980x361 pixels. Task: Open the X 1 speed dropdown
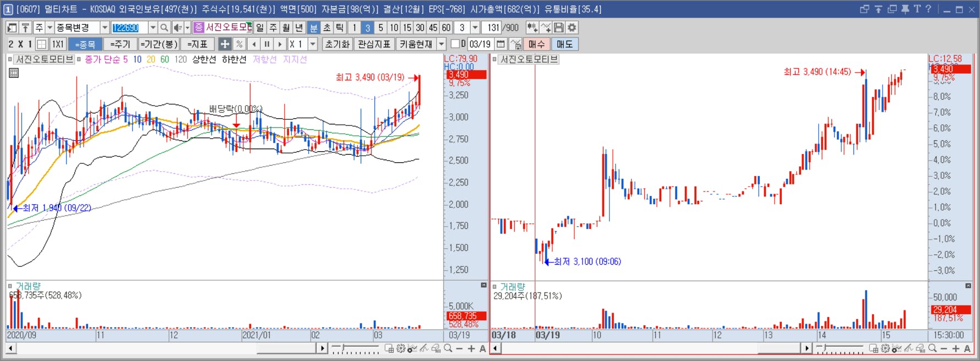(x=313, y=44)
